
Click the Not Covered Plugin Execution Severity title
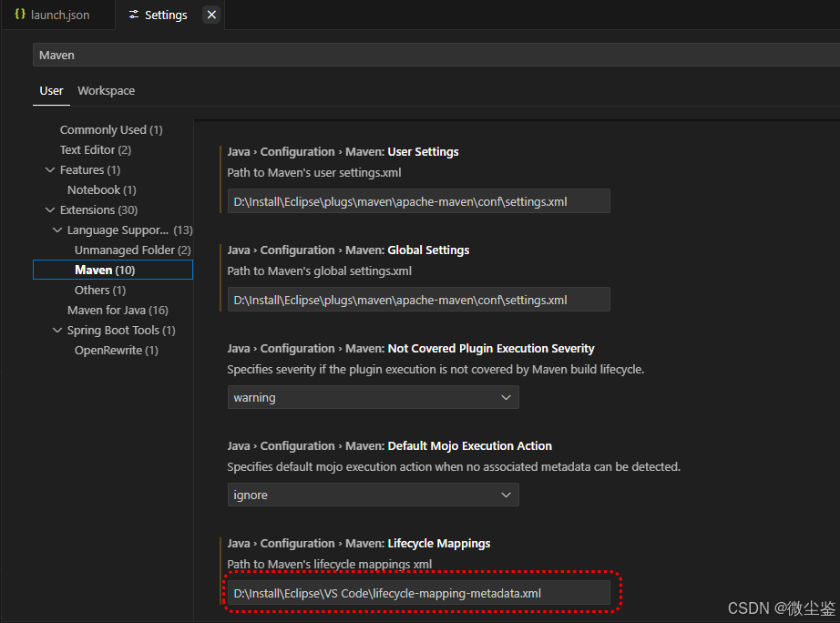click(411, 349)
